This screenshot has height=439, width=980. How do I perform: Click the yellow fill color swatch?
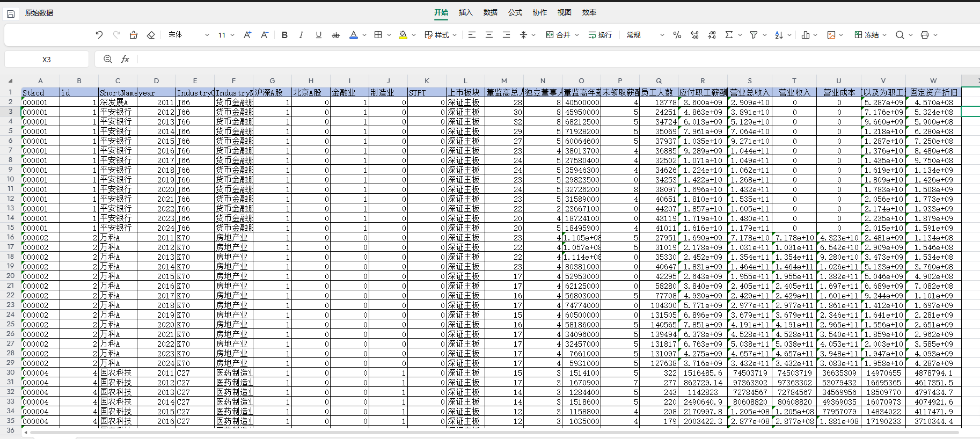403,35
